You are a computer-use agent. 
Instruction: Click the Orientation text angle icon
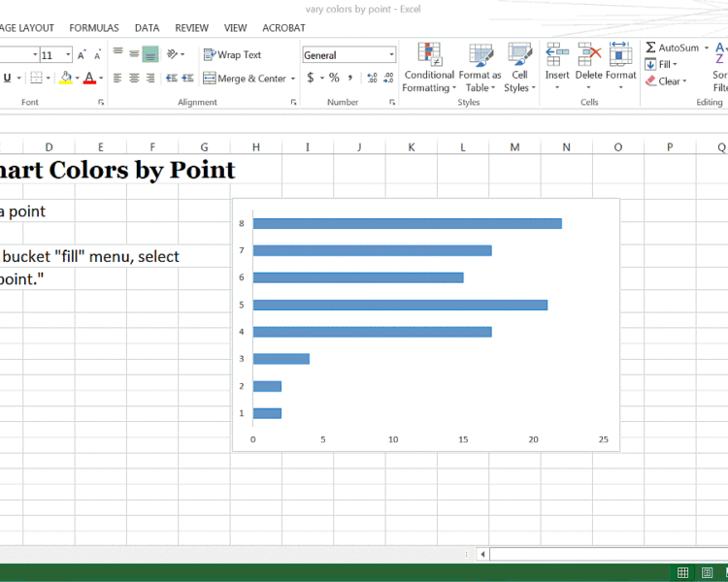tap(173, 54)
